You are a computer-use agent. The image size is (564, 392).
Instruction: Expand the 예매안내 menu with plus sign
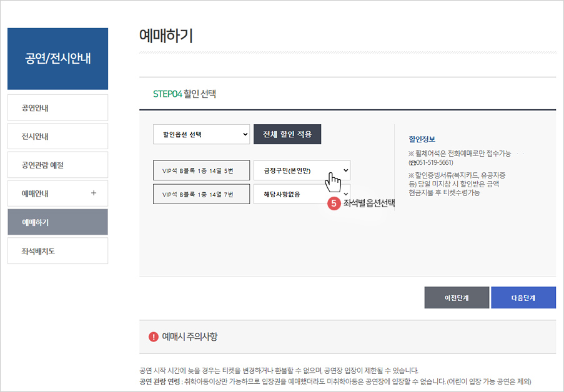57,193
